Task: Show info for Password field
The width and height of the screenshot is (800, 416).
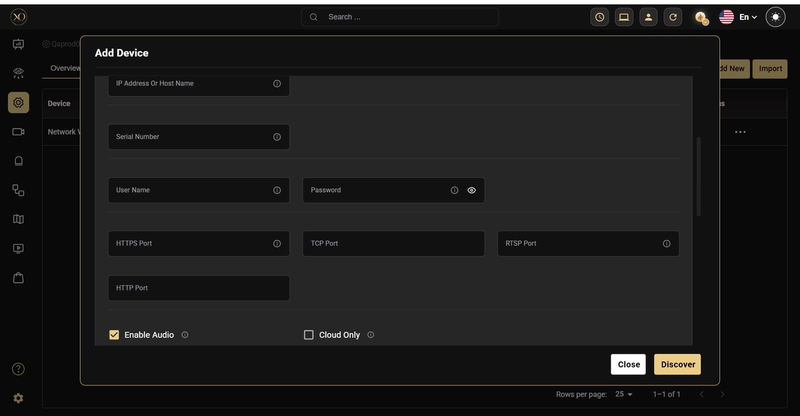Action: pyautogui.click(x=455, y=190)
